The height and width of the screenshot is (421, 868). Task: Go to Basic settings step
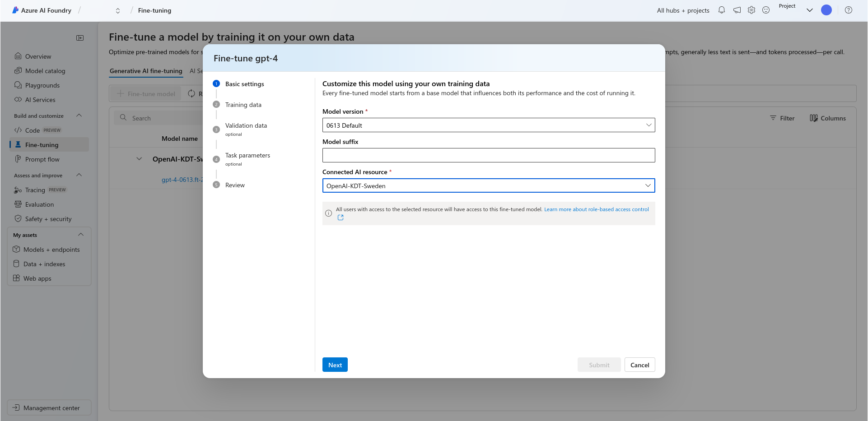244,84
